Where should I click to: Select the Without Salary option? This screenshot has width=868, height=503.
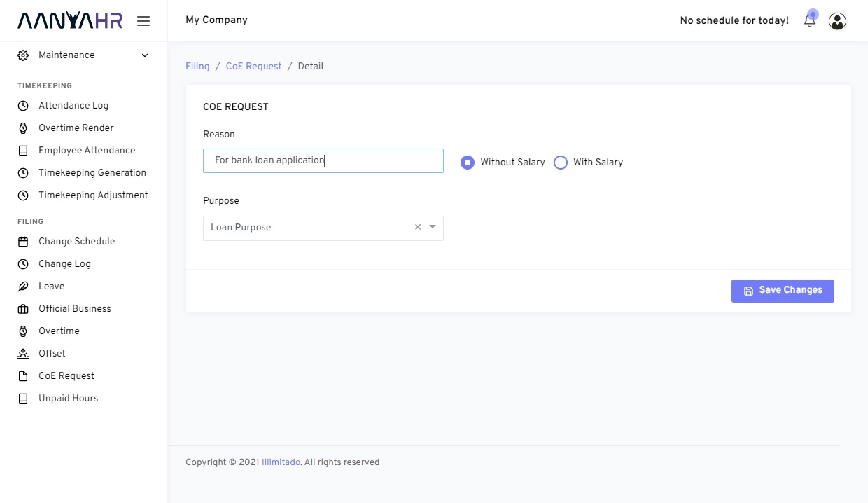(468, 162)
